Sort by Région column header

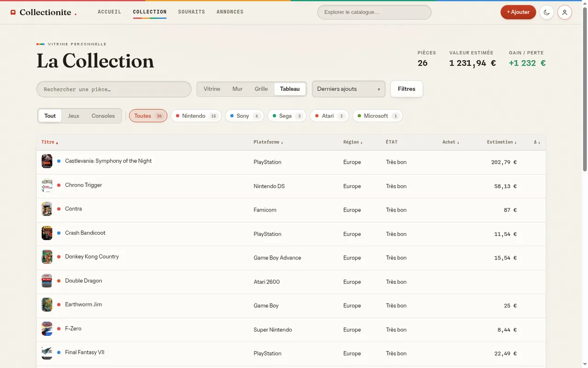click(353, 142)
